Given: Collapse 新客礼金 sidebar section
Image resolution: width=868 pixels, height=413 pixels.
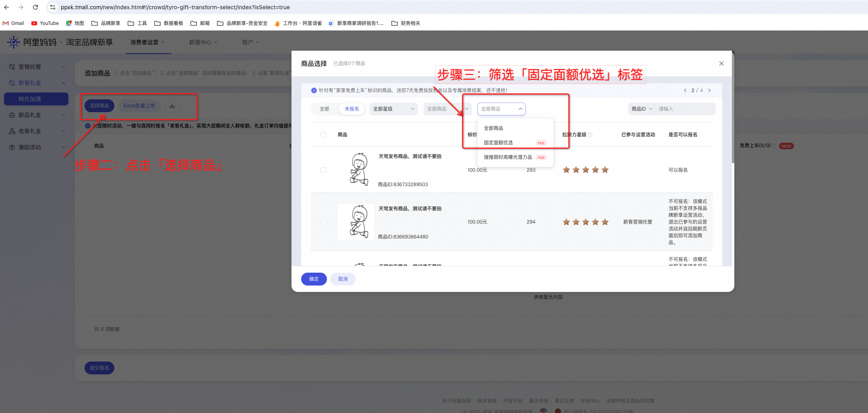Looking at the screenshot, I should tap(37, 83).
